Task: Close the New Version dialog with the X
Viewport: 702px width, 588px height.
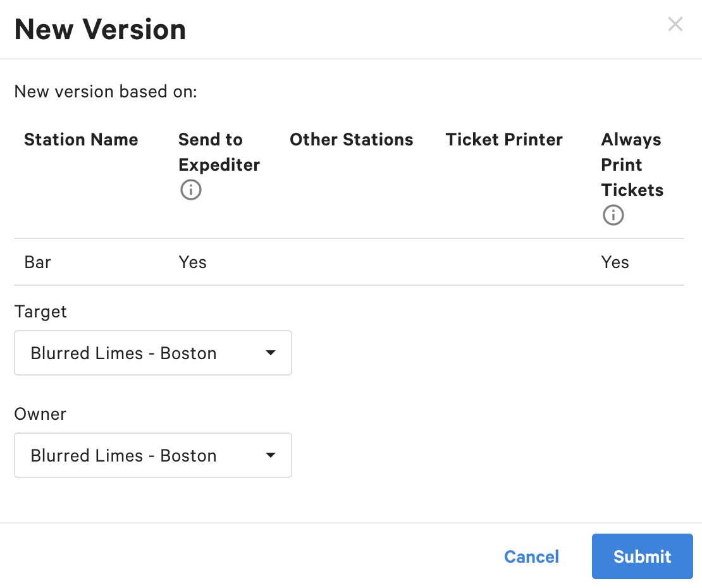Action: point(675,25)
